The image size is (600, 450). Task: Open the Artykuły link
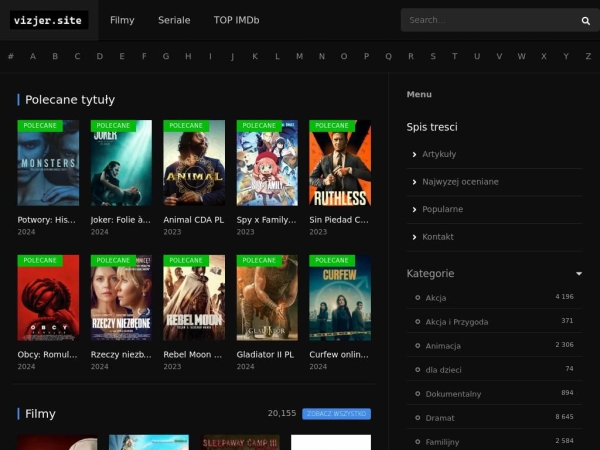tap(439, 154)
